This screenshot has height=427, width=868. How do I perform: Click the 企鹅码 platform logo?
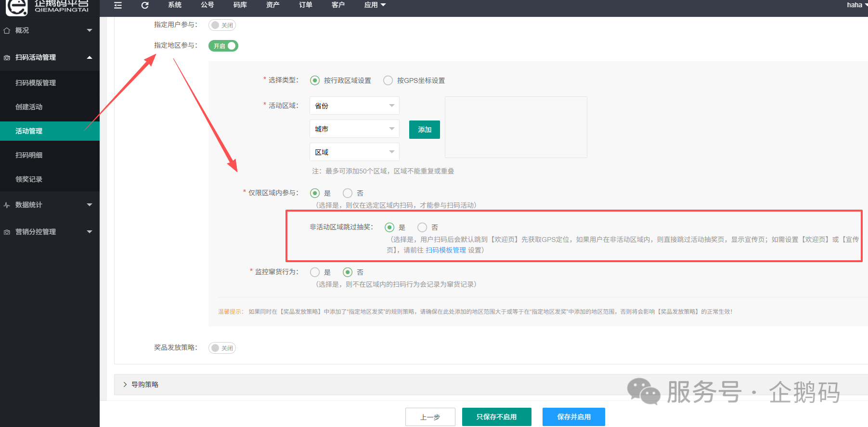click(x=48, y=7)
